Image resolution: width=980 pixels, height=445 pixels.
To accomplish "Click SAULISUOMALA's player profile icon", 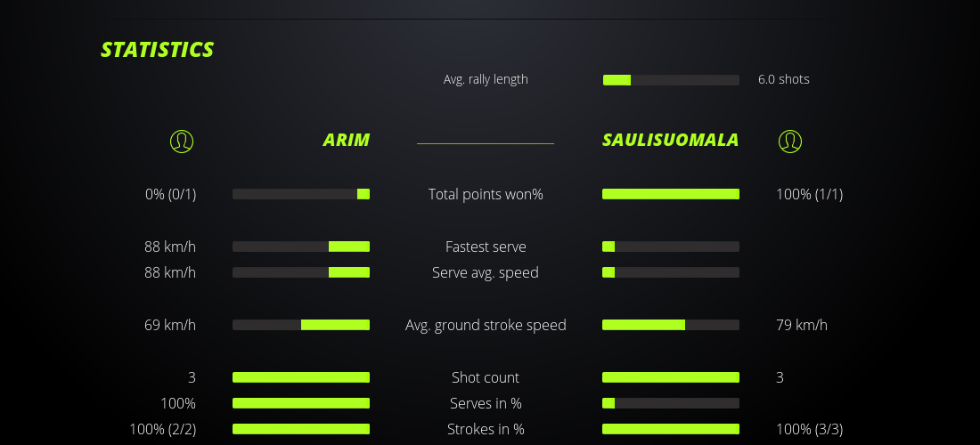I will coord(790,141).
